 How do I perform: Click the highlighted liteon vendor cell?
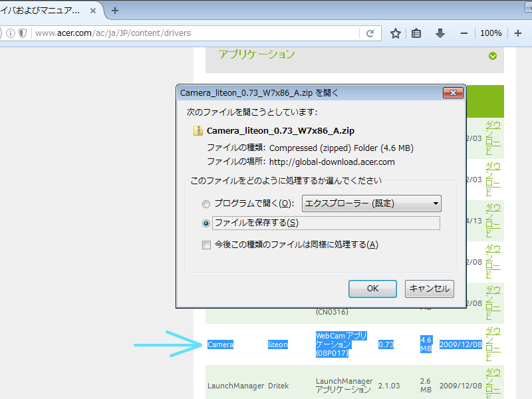278,344
